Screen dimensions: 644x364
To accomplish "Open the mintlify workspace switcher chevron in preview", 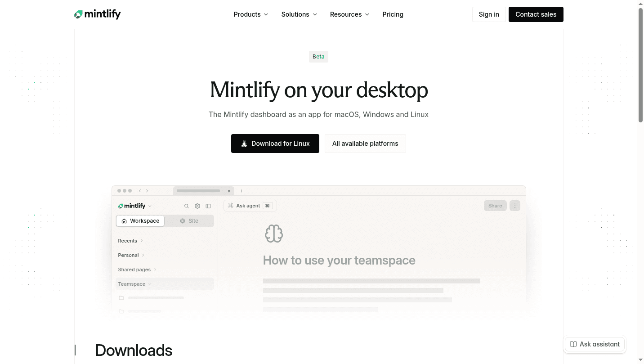I will (x=150, y=206).
